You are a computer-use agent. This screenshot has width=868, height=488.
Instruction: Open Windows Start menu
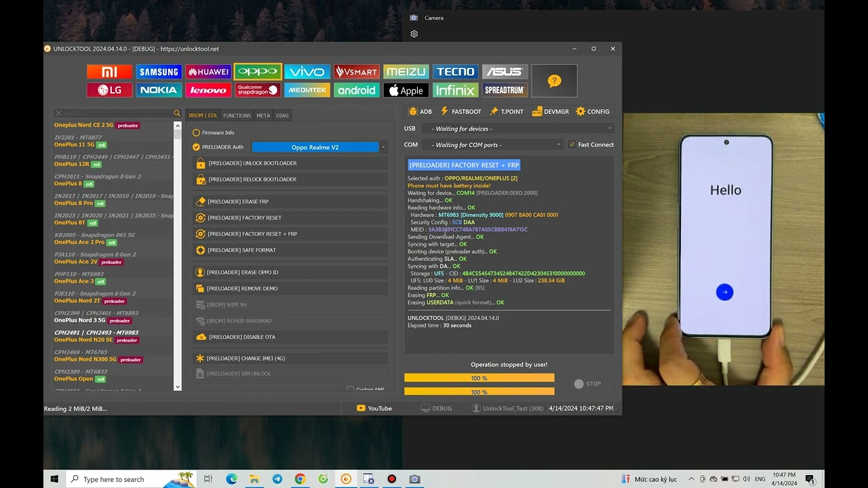(55, 479)
